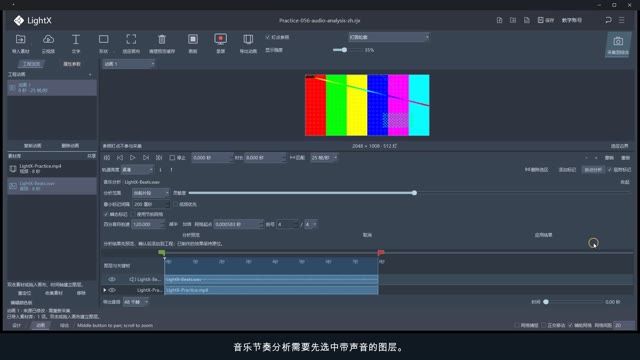Viewport: 640px width, 360px height.
Task: Expand the LightX-Practice layer triangle
Action: [x=105, y=290]
